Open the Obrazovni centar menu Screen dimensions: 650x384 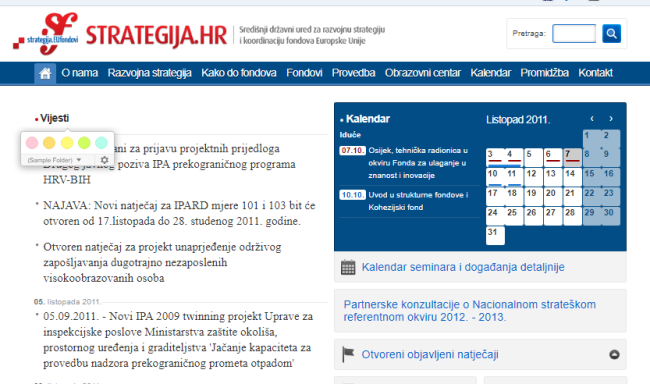(x=423, y=73)
